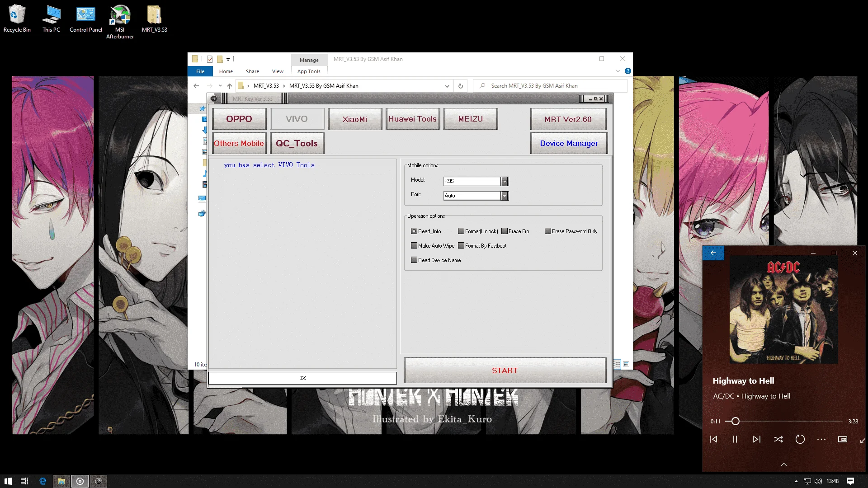This screenshot has width=868, height=488.
Task: Open Device Manager from MRT tool
Action: [x=569, y=143]
